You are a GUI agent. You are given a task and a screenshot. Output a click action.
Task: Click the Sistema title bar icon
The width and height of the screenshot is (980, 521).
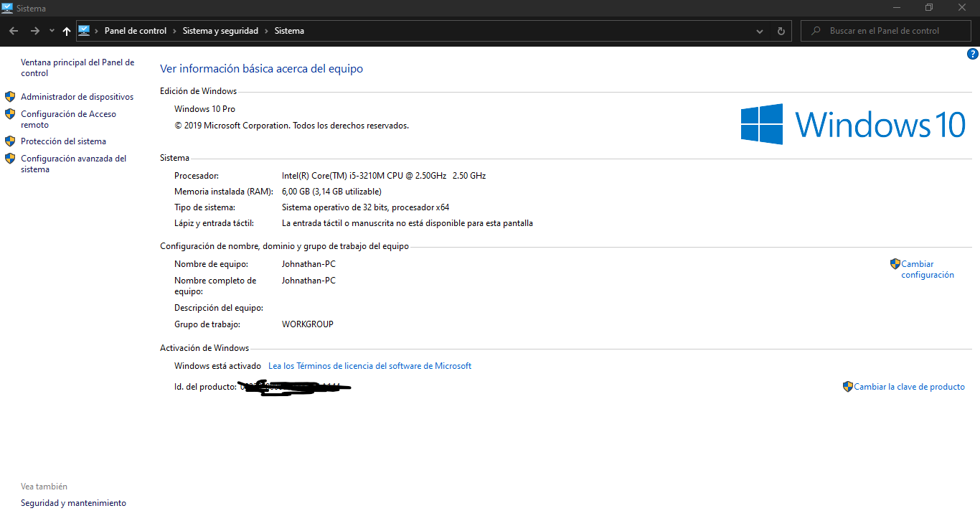pos(7,8)
